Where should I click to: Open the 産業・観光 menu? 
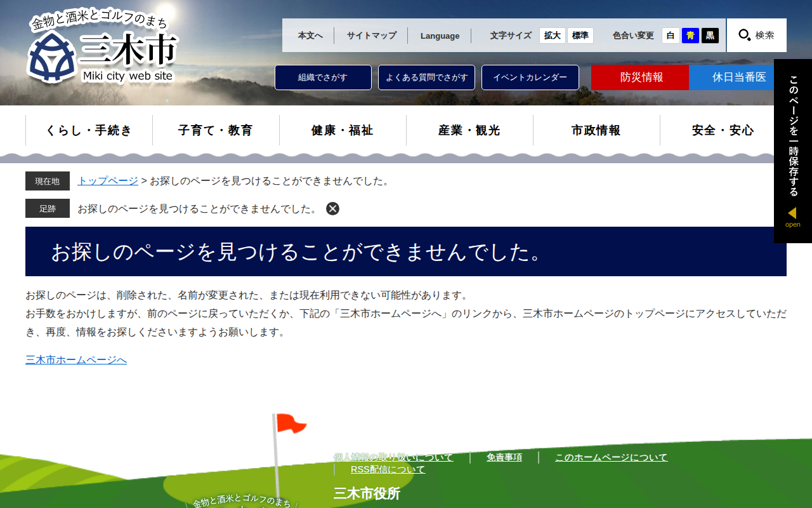click(469, 130)
